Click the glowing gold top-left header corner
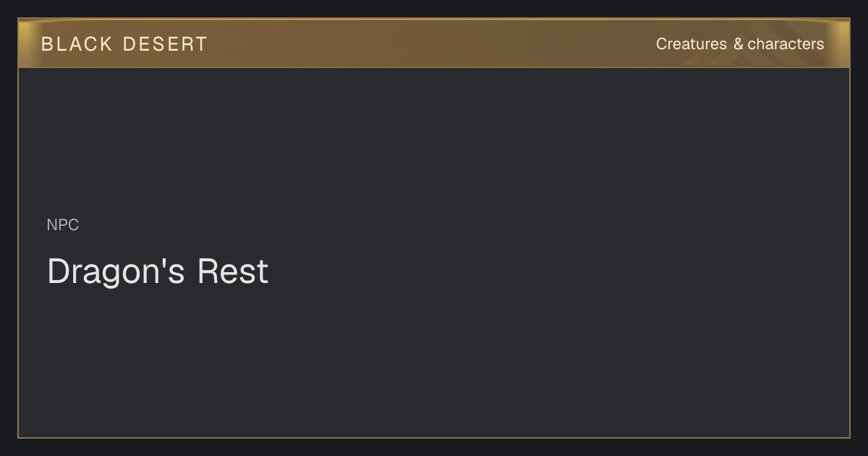 tap(29, 33)
